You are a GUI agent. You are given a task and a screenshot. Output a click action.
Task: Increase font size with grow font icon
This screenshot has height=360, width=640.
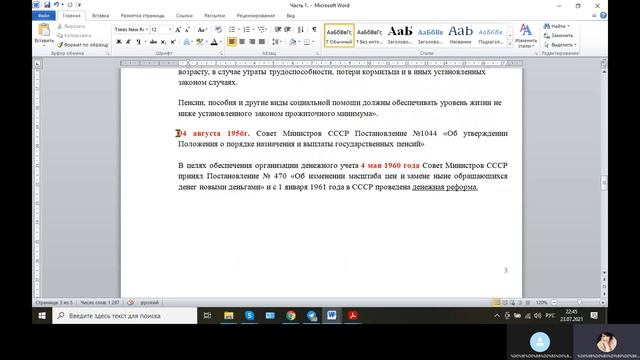[178, 29]
